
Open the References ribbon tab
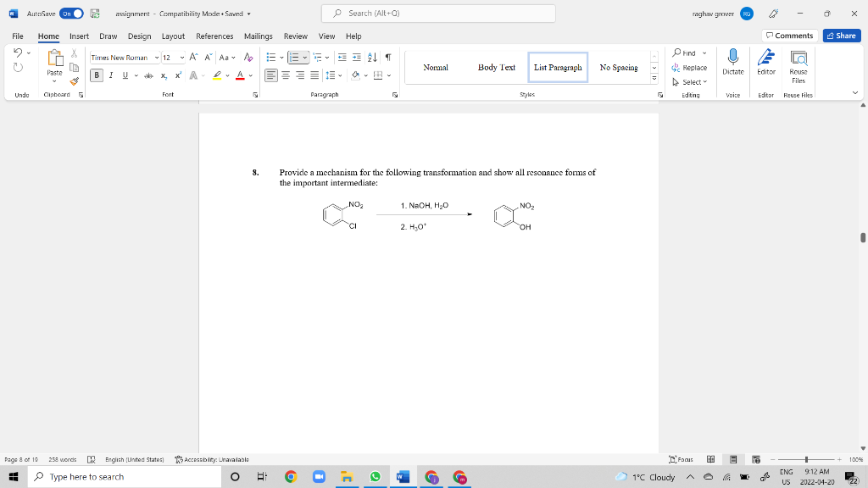pyautogui.click(x=214, y=36)
